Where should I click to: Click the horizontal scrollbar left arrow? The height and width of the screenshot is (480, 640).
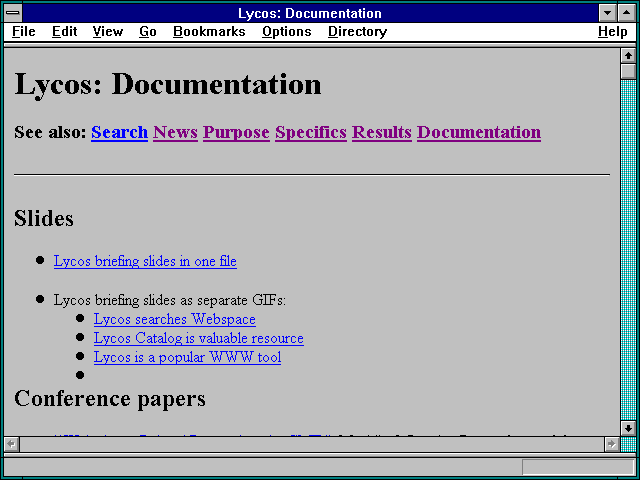(11, 444)
